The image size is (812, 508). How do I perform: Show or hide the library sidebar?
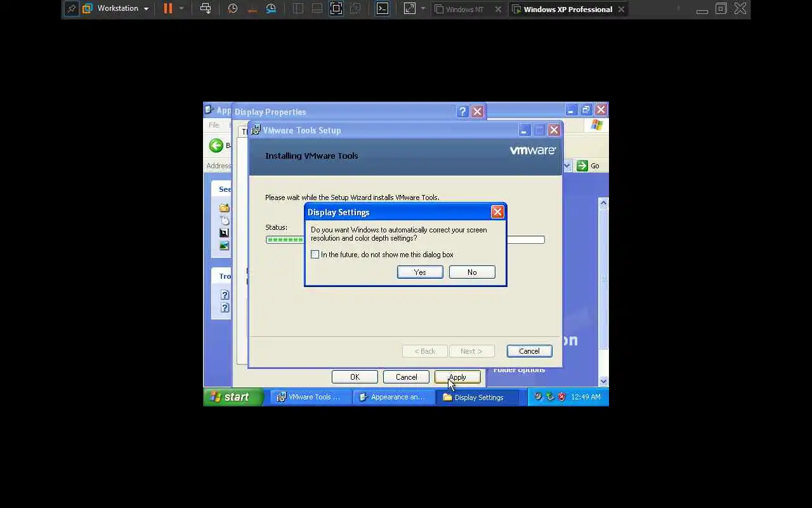[x=298, y=9]
